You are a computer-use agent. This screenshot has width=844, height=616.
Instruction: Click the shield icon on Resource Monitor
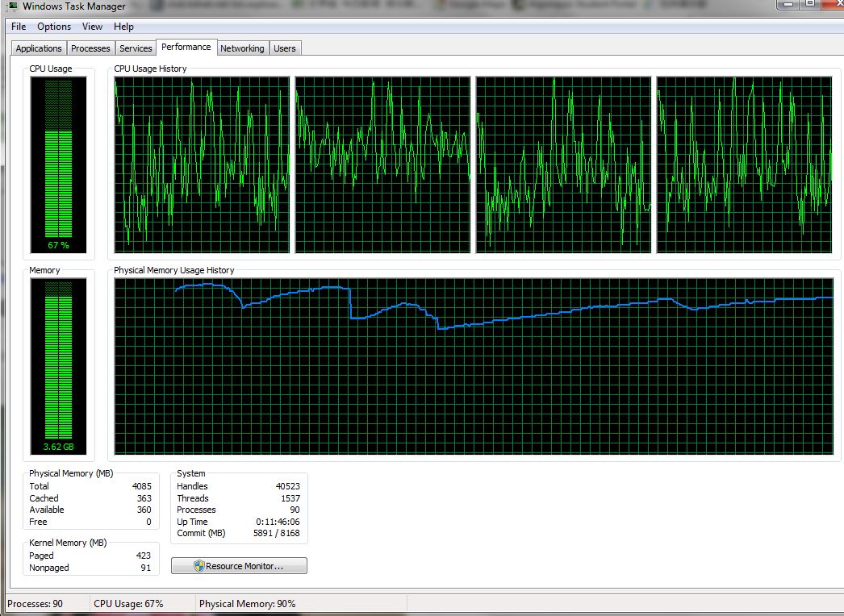pyautogui.click(x=199, y=566)
